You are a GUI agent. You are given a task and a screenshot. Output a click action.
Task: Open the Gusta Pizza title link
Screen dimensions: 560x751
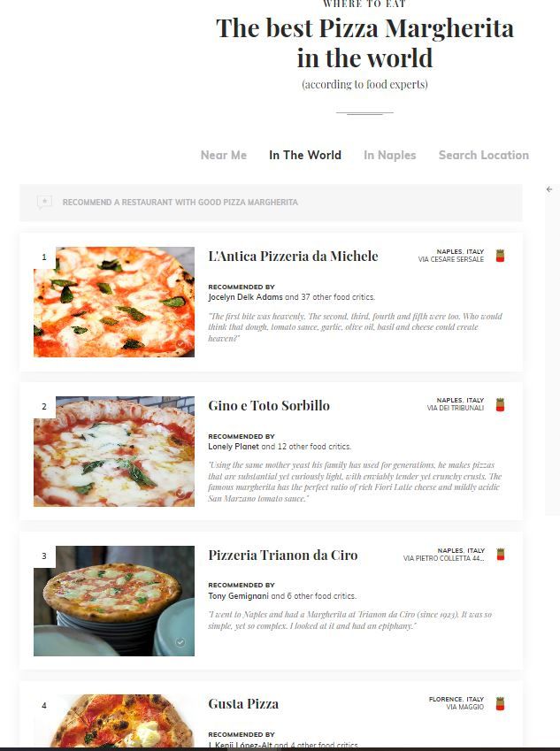pos(243,704)
